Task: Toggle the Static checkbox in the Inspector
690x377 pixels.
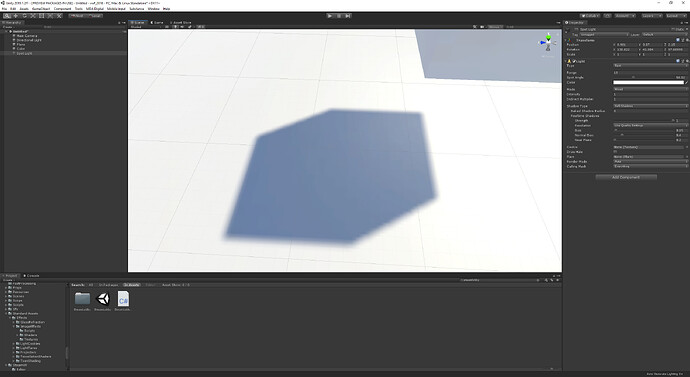Action: click(x=673, y=29)
